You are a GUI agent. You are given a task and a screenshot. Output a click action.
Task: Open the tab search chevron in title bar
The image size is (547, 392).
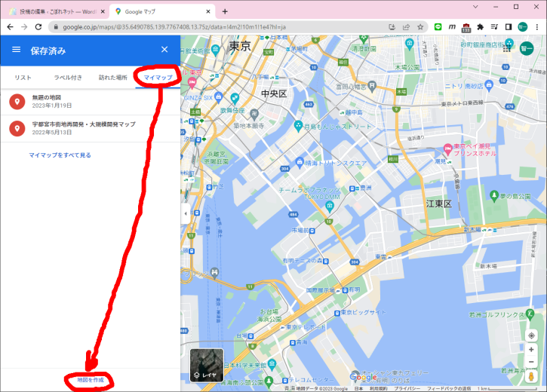point(475,7)
